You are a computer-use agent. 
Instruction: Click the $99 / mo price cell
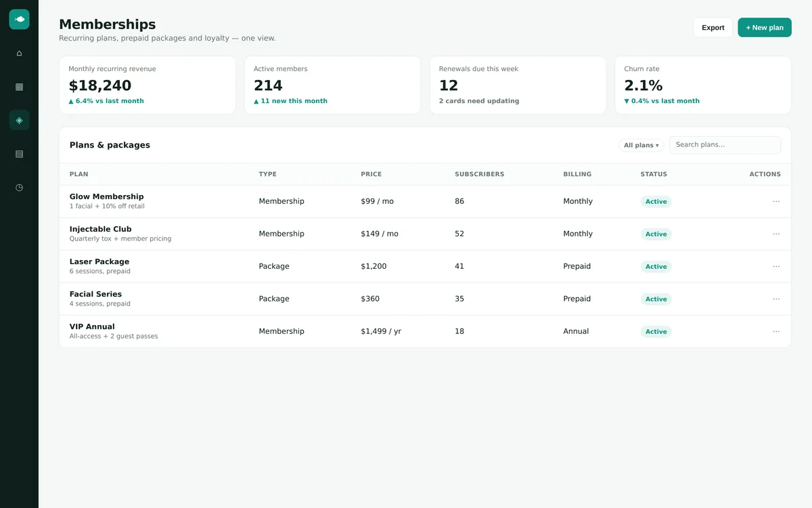pyautogui.click(x=378, y=201)
